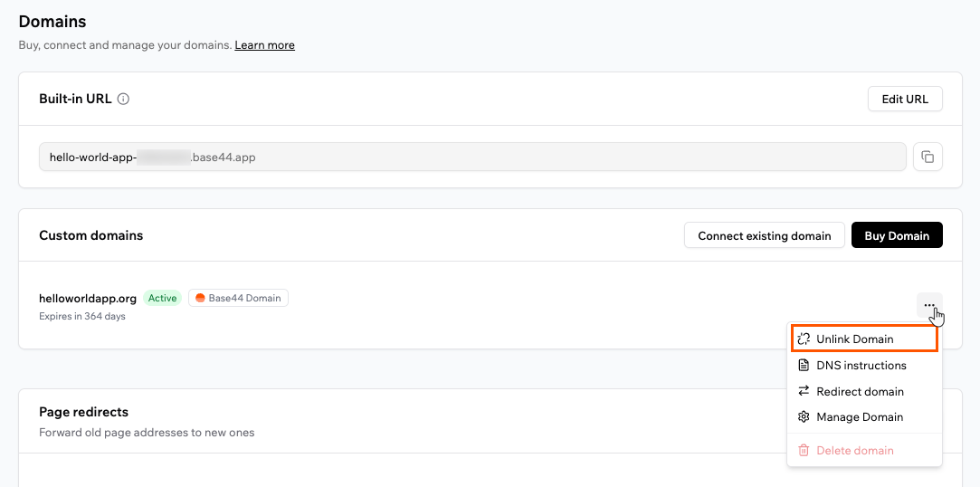Click the Base44 orange logo icon
980x487 pixels.
coord(200,298)
